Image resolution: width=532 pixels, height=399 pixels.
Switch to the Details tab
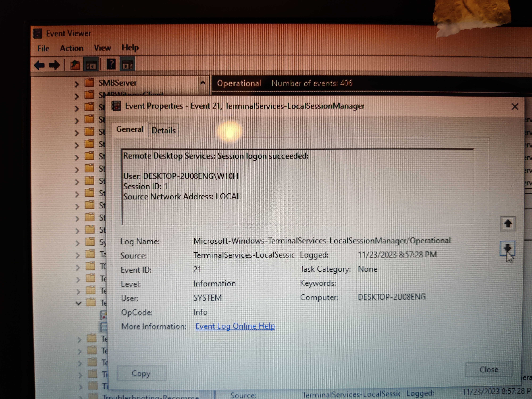164,130
